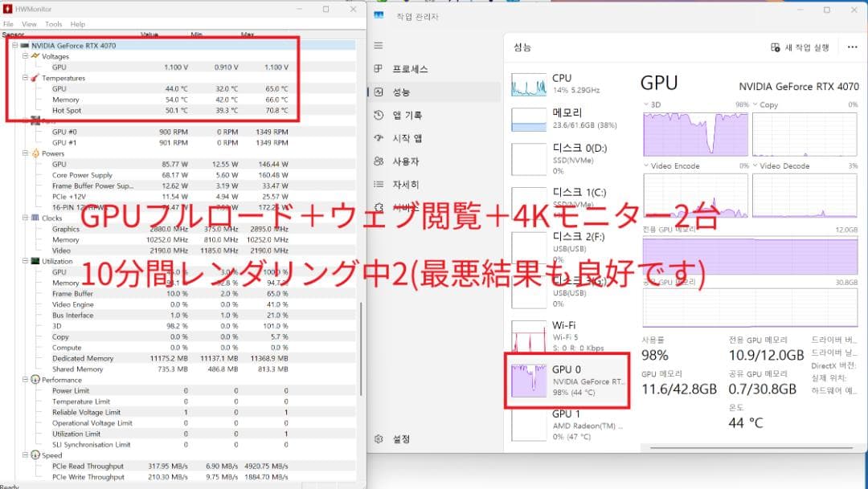Image resolution: width=868 pixels, height=489 pixels.
Task: Open 시작 앱 (Startup apps) page
Action: click(x=378, y=137)
